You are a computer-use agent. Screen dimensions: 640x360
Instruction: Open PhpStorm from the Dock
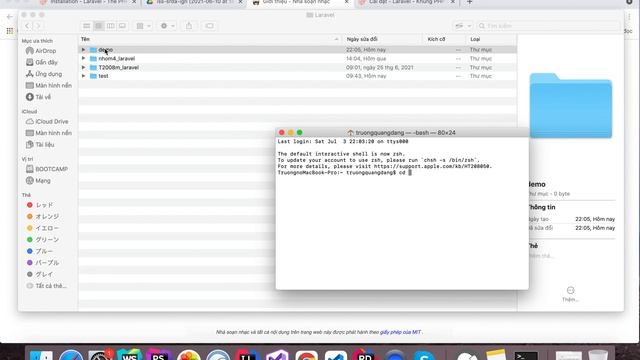tap(159, 355)
